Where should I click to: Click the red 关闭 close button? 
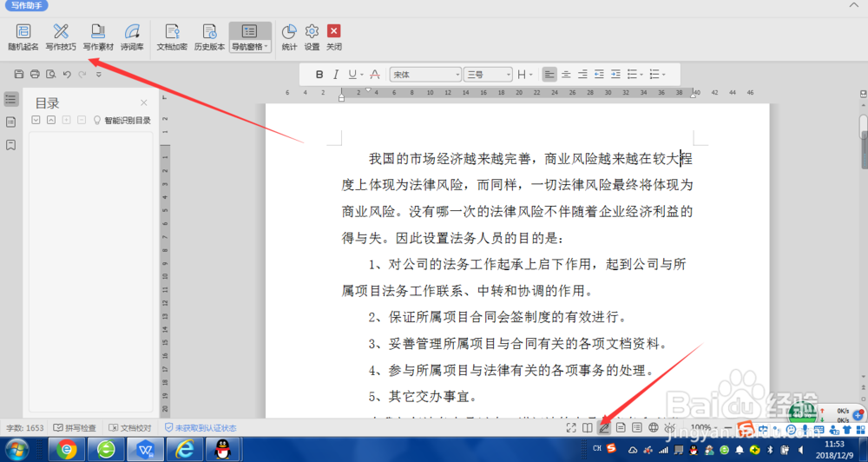point(334,37)
